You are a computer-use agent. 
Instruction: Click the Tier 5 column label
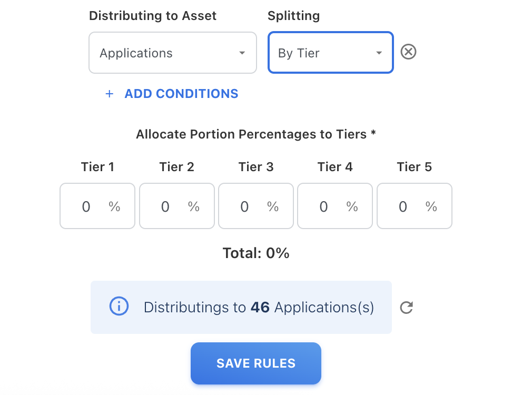[414, 167]
